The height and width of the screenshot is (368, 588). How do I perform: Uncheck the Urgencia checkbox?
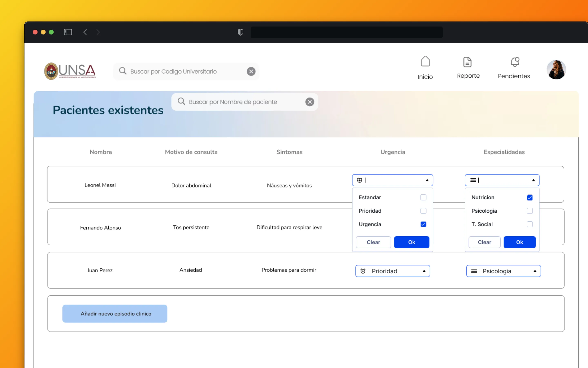(x=423, y=224)
